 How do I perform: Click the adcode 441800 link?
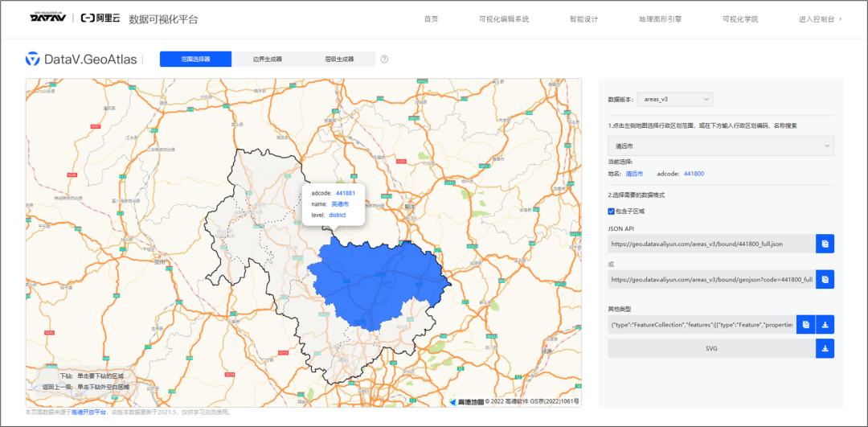click(694, 174)
